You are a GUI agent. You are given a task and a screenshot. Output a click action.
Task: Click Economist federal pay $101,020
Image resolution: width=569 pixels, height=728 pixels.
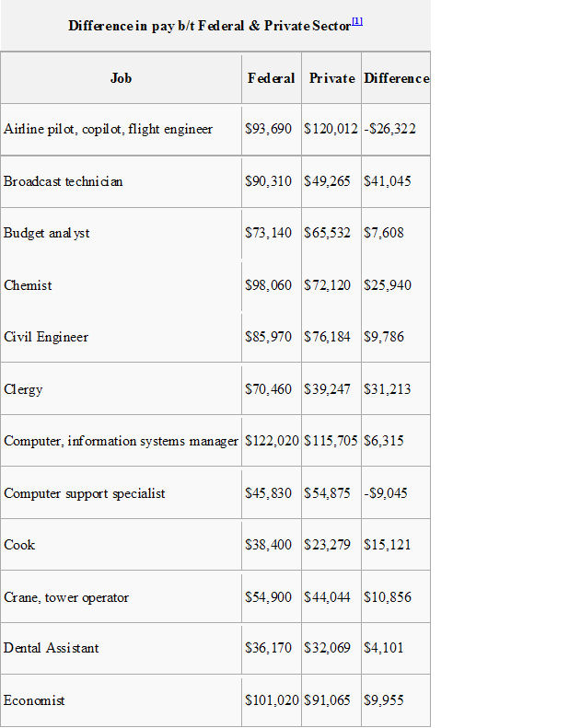coord(272,700)
